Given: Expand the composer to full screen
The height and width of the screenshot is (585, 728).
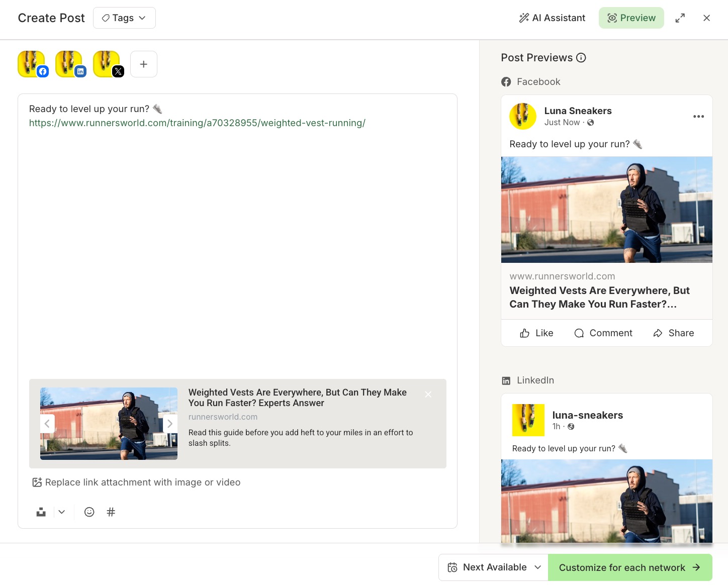Looking at the screenshot, I should click(x=680, y=18).
